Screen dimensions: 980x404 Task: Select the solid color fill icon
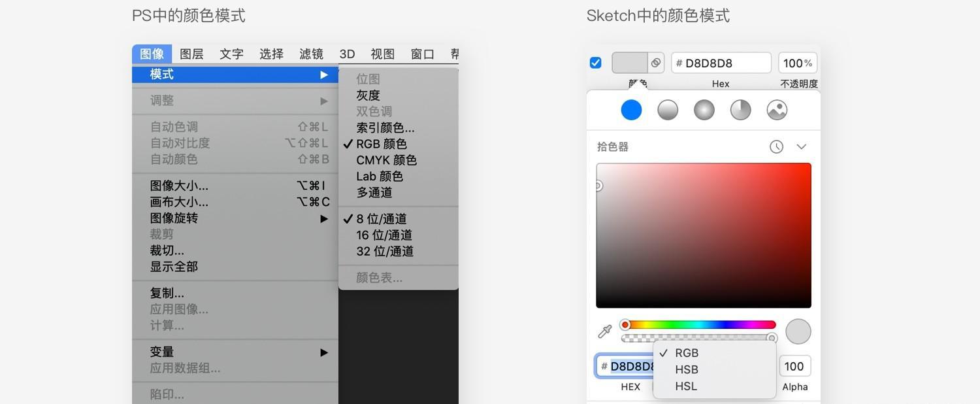(x=631, y=110)
